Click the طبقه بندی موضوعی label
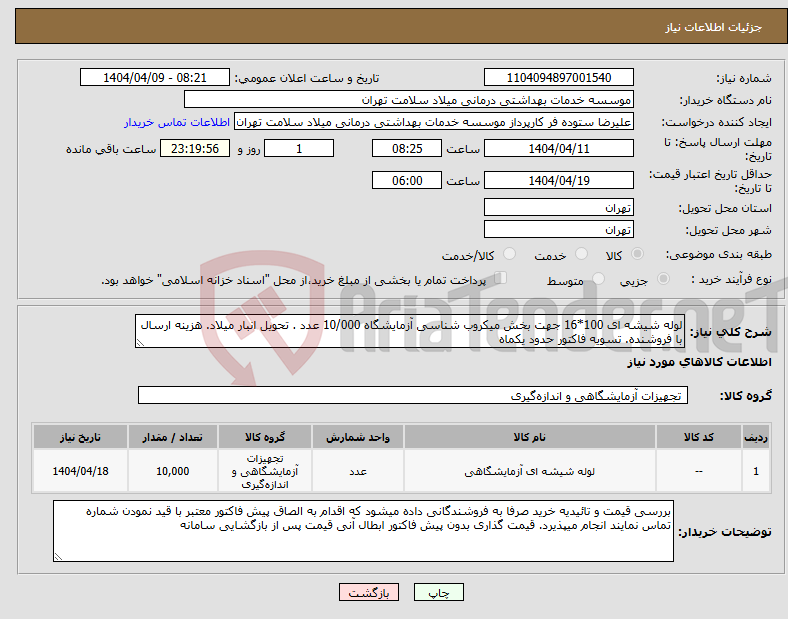 coord(719,254)
